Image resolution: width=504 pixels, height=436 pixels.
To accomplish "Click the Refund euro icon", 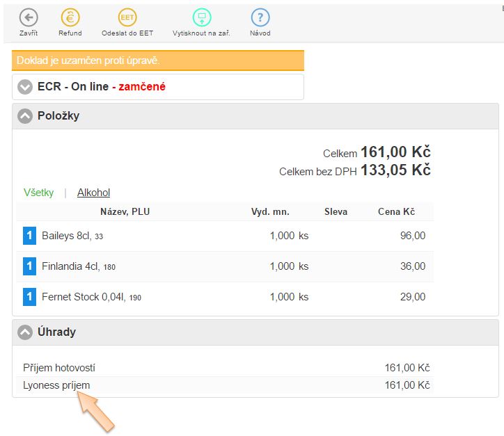I will (70, 18).
